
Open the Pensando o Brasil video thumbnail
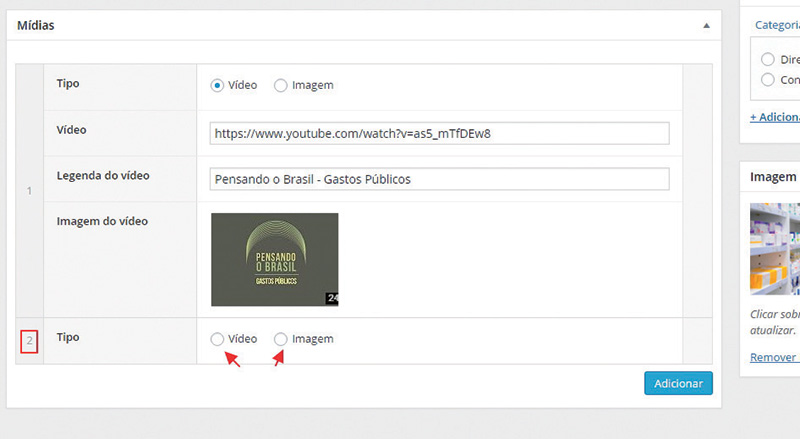click(x=274, y=259)
